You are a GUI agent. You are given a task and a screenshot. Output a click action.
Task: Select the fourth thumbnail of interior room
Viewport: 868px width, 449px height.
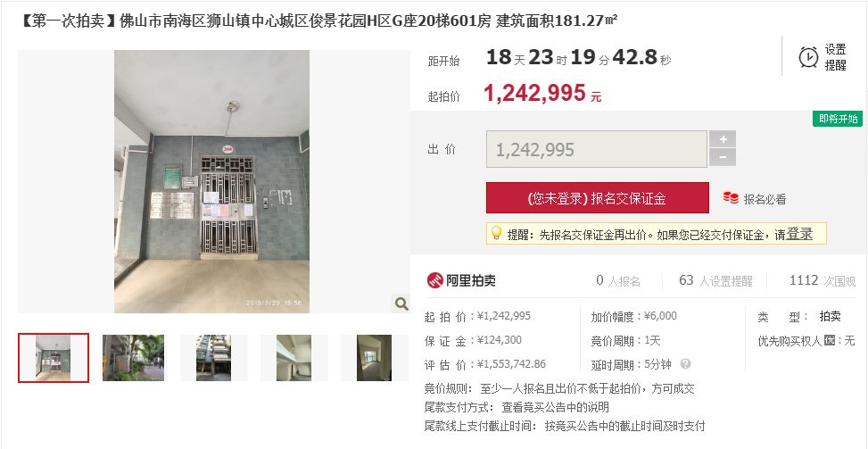(x=294, y=358)
